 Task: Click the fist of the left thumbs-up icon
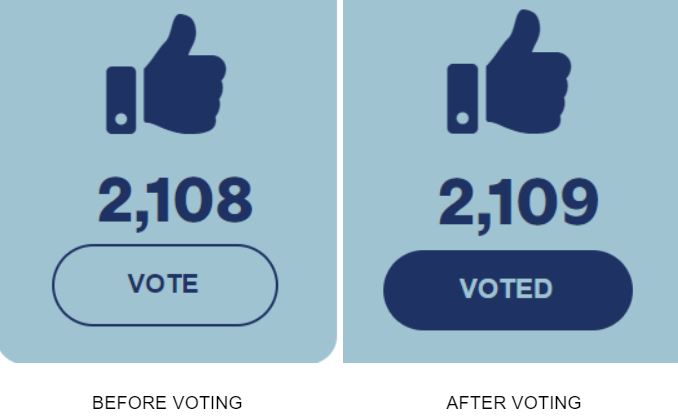click(x=185, y=74)
